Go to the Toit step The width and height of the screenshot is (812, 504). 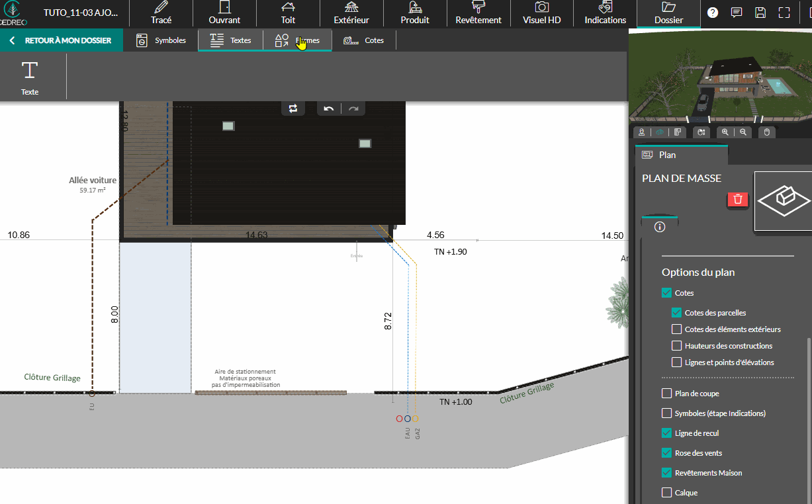[x=288, y=14]
